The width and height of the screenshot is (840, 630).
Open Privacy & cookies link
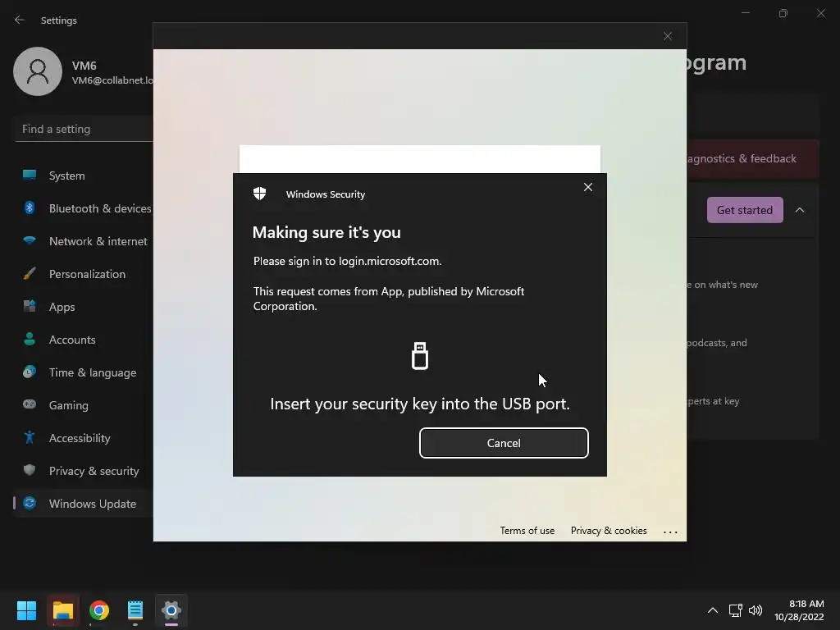pyautogui.click(x=609, y=531)
